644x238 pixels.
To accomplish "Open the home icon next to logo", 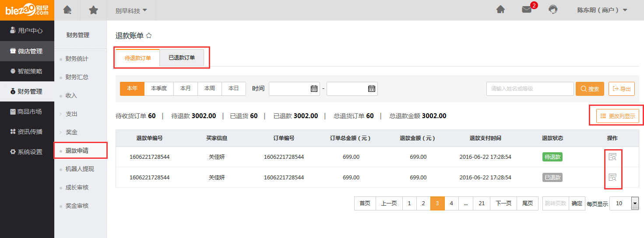I will pos(67,10).
